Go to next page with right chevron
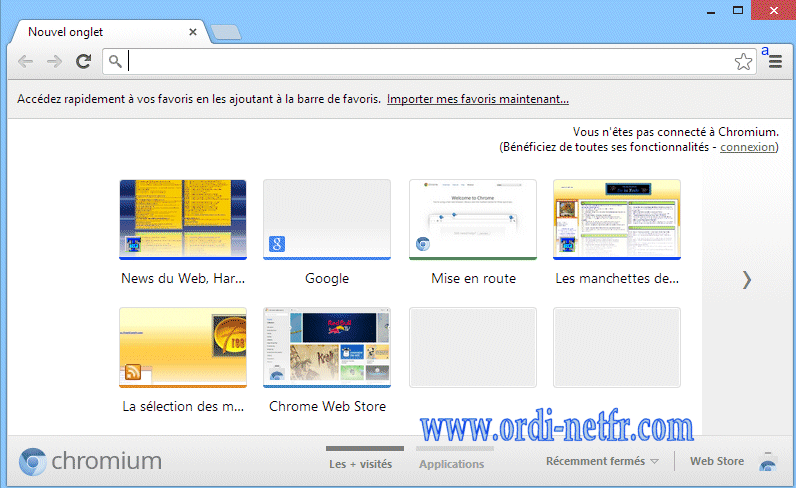The width and height of the screenshot is (796, 488). [746, 280]
